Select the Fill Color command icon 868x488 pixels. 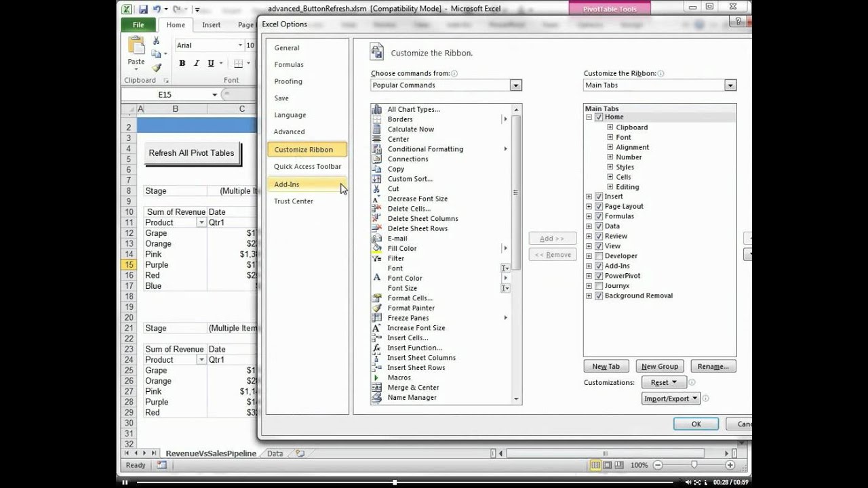(377, 248)
